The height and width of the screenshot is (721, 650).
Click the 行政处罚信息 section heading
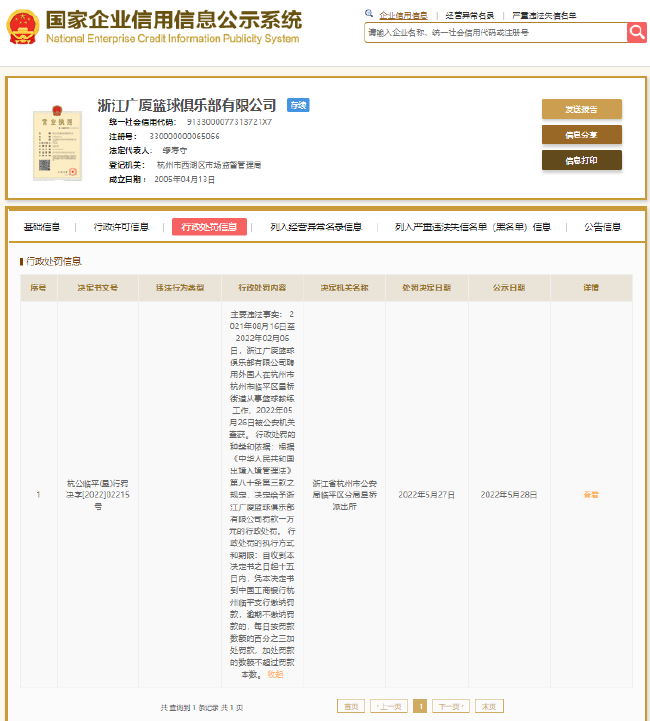point(54,262)
